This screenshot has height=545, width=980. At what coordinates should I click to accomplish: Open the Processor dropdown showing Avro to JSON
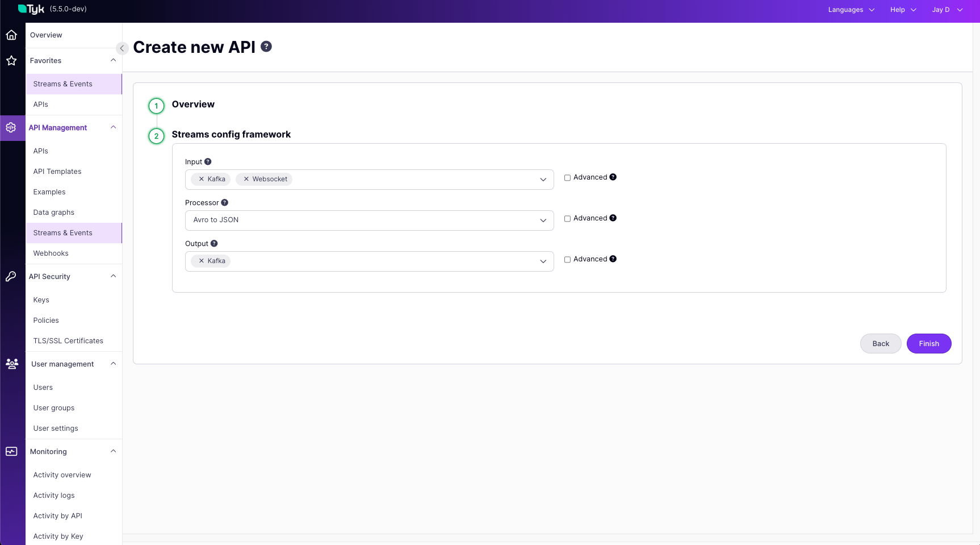coord(369,221)
